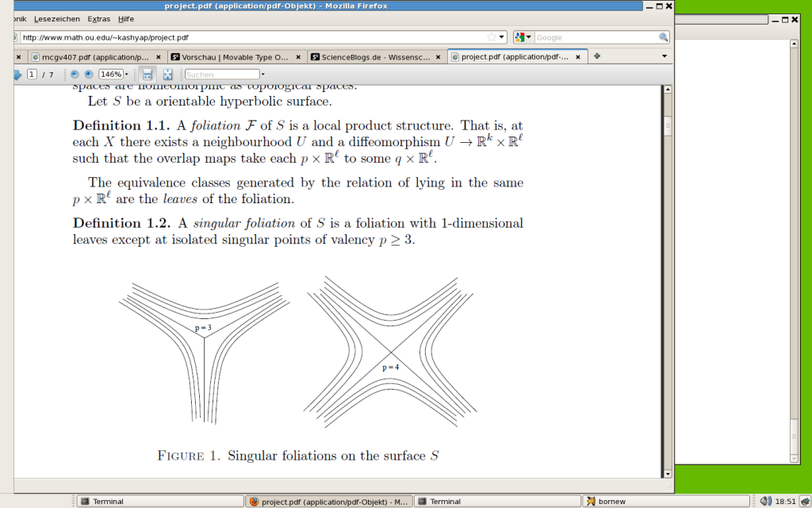Open the Extras menu
812x508 pixels.
click(x=99, y=18)
